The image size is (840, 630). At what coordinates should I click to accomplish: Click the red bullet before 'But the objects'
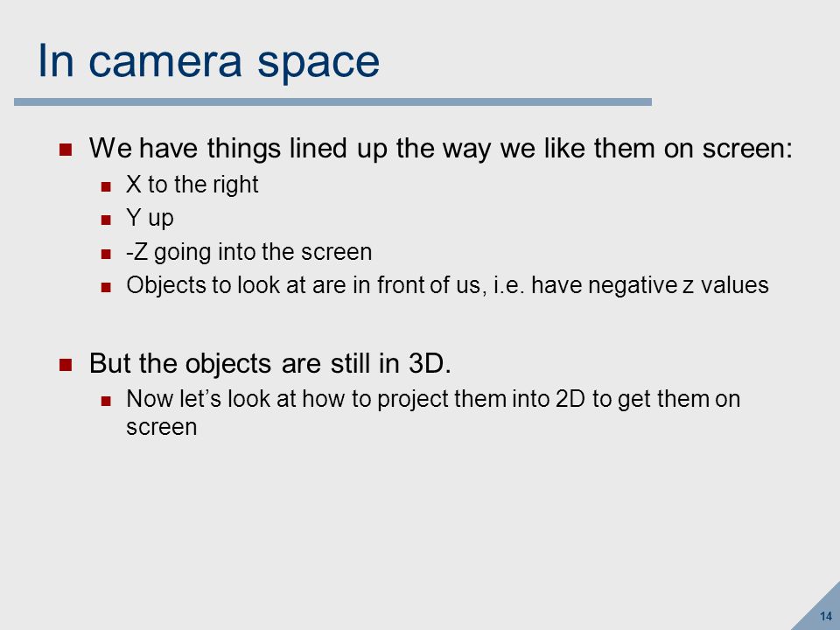click(x=66, y=365)
